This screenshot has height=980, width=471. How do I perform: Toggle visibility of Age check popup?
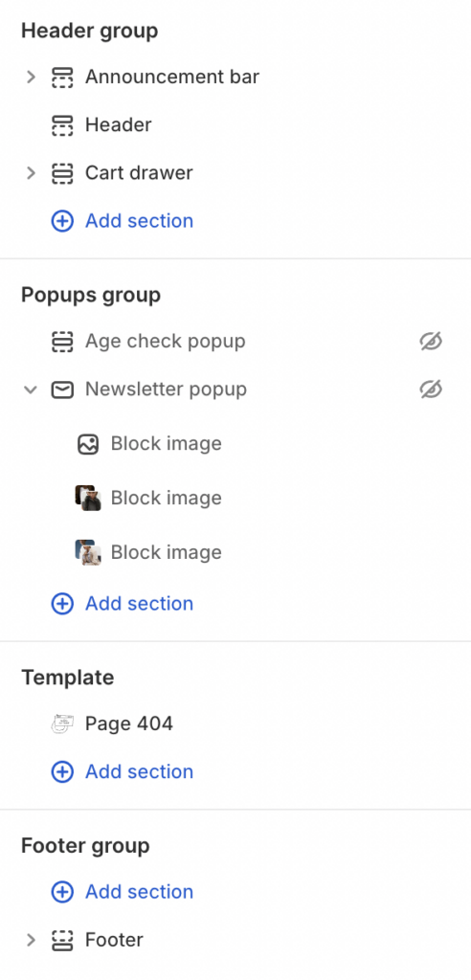(x=431, y=342)
